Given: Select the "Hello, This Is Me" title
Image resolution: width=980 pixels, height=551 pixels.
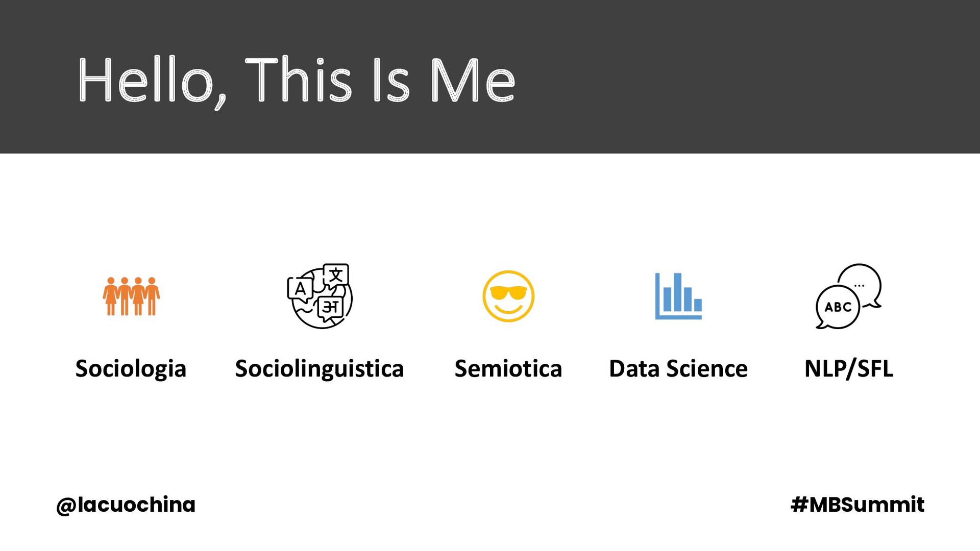Looking at the screenshot, I should pos(297,80).
